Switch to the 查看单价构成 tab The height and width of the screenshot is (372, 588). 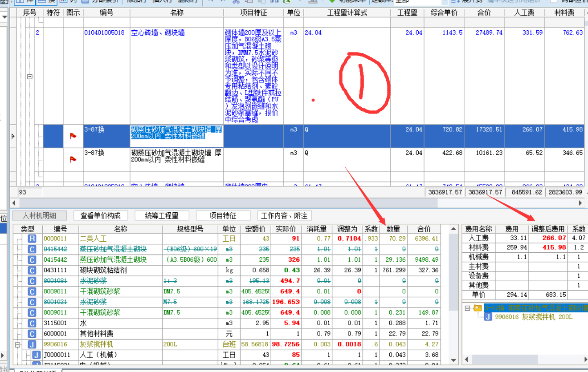tap(100, 216)
